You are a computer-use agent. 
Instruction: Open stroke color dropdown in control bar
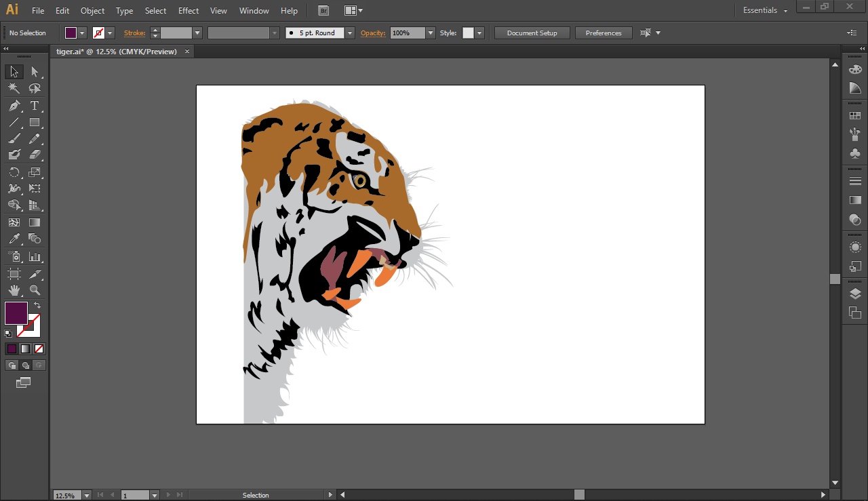click(x=110, y=33)
